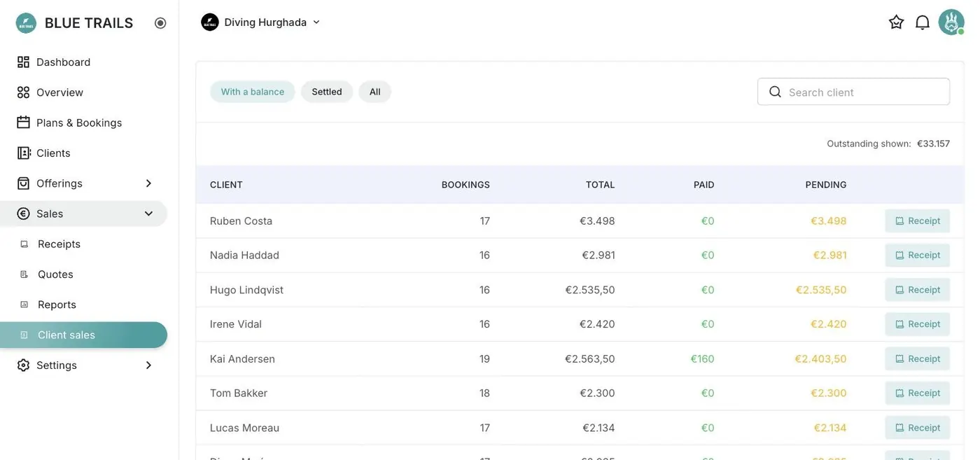Screen dimensions: 980x460
Task: Click the CLIENT column header
Action: [226, 185]
